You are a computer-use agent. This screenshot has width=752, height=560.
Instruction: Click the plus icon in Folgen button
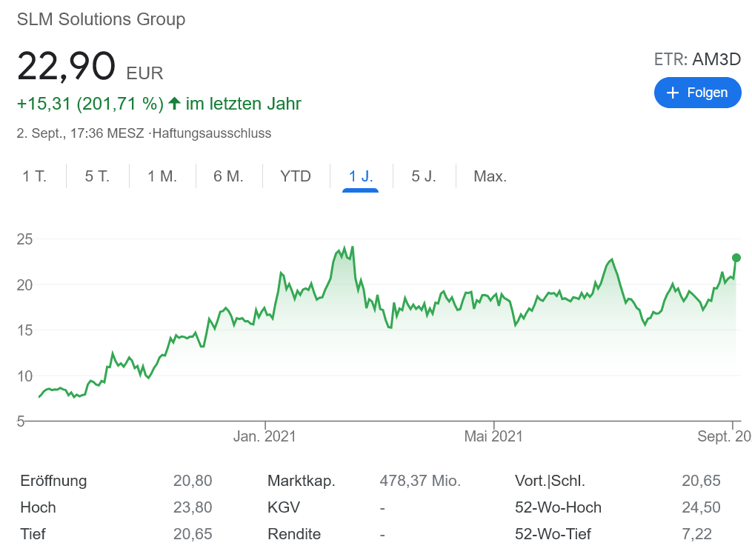(673, 93)
